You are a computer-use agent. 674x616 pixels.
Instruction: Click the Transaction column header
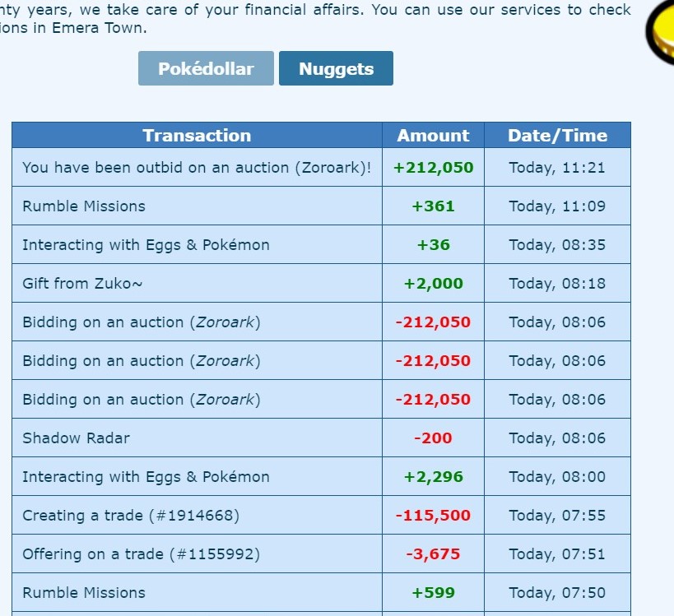pos(197,136)
